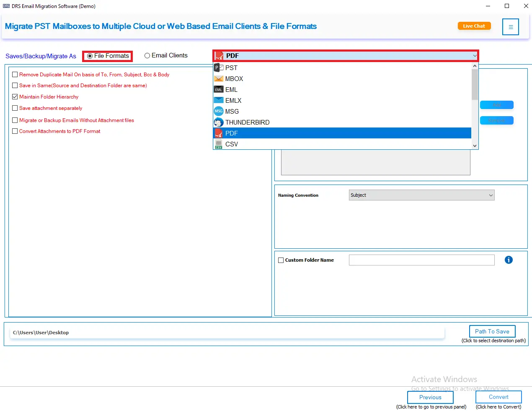This screenshot has width=532, height=411.
Task: Click the Convert button
Action: click(x=498, y=397)
